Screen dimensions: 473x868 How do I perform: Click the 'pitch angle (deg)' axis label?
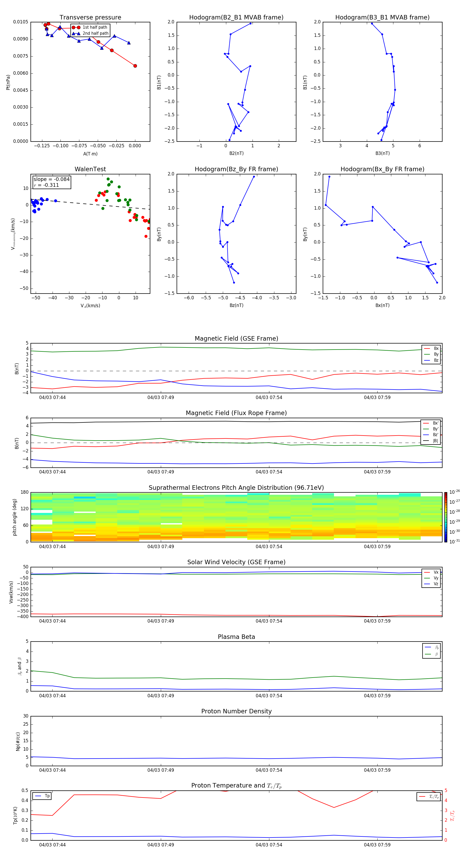pyautogui.click(x=14, y=517)
